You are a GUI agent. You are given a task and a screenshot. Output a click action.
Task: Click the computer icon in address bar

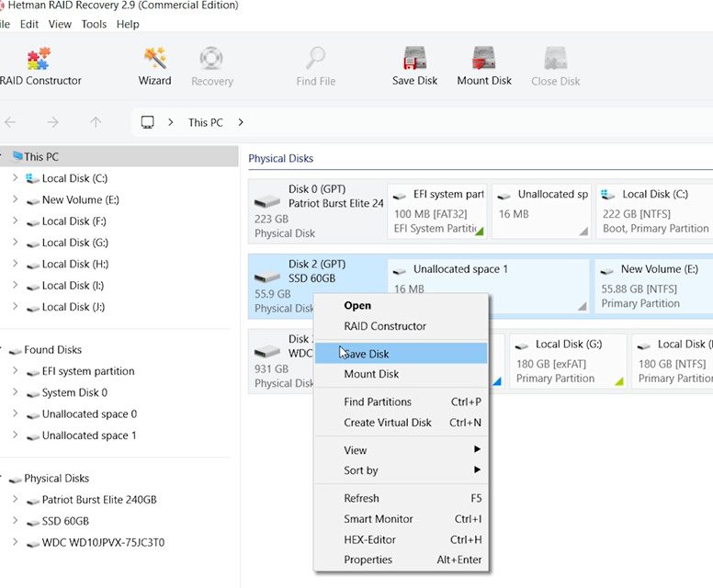(x=147, y=122)
